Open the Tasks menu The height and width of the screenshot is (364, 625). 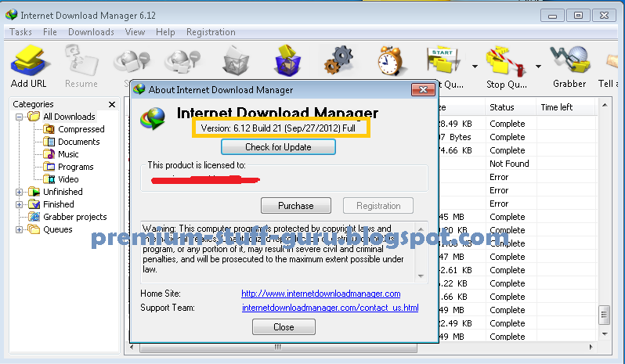tap(20, 32)
